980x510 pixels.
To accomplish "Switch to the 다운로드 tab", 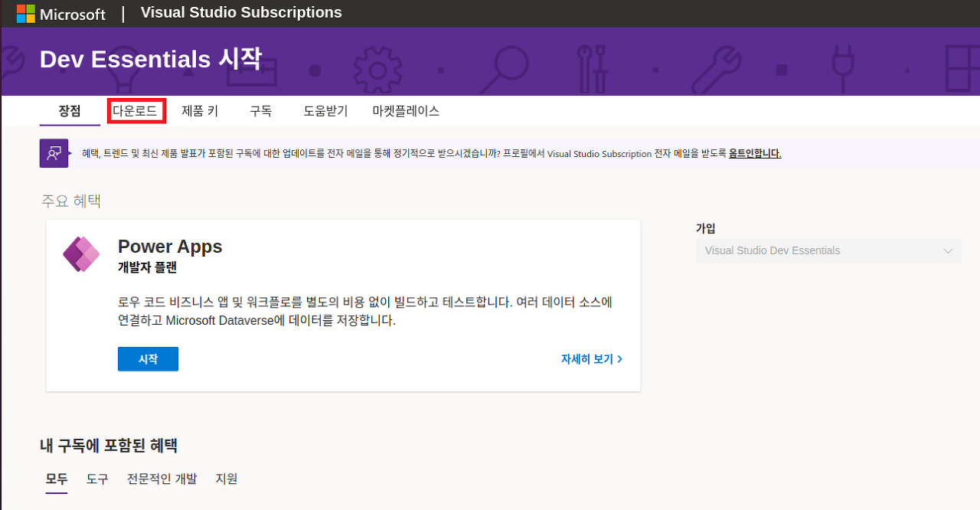I will (135, 111).
